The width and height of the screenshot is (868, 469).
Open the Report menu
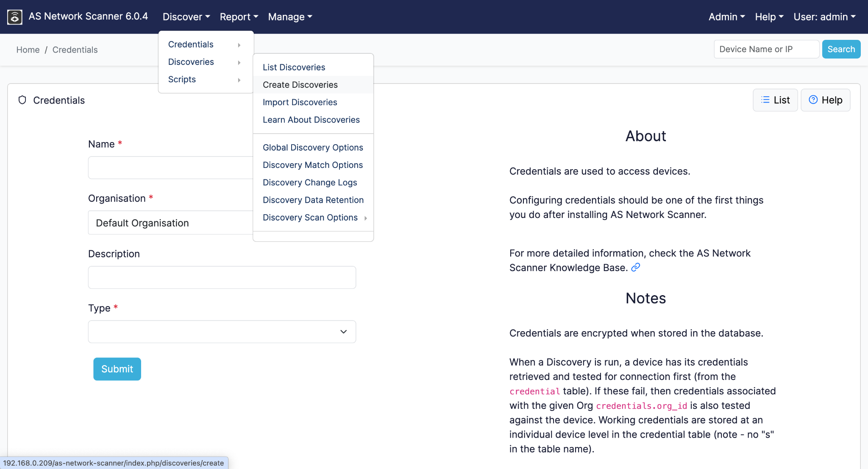(239, 17)
